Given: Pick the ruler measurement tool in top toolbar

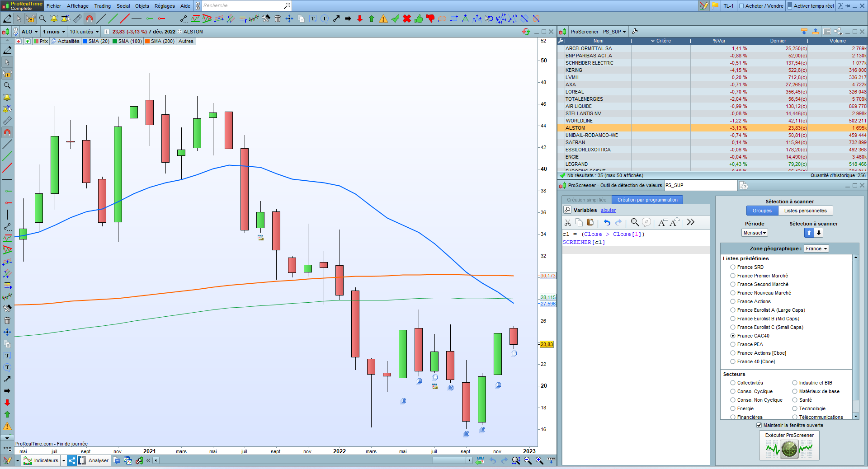Looking at the screenshot, I should 78,19.
